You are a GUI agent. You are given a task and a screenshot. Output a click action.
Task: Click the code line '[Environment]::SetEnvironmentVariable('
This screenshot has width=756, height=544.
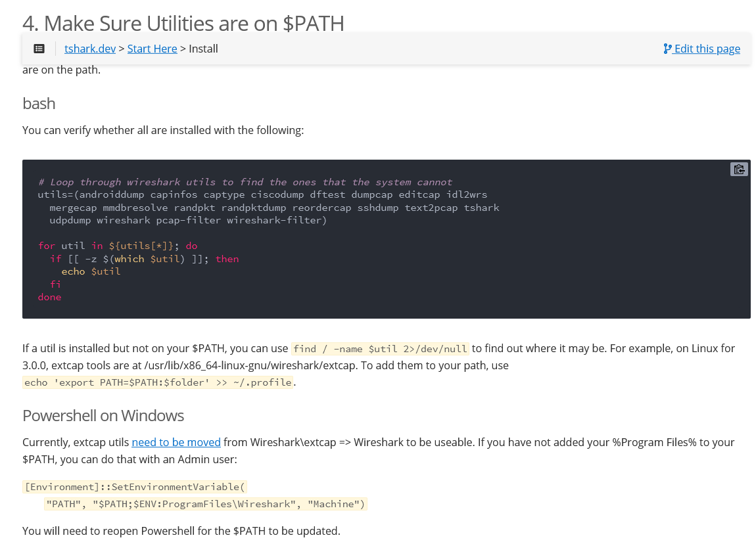(x=135, y=487)
